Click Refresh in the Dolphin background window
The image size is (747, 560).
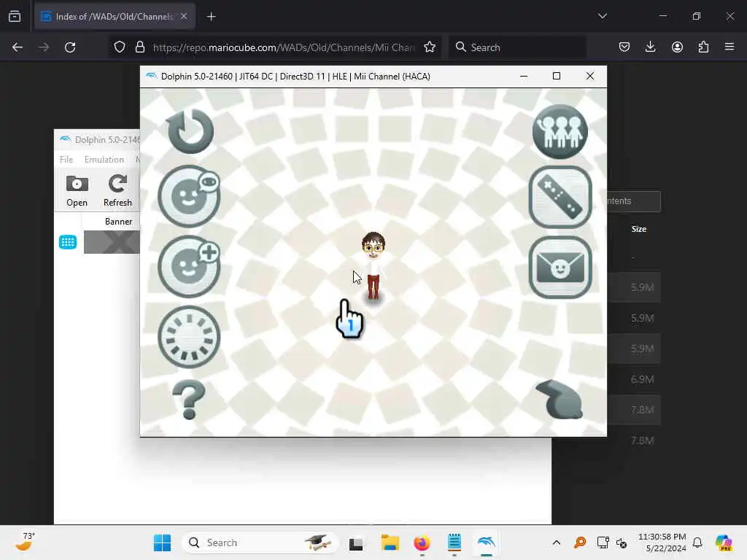coord(117,191)
